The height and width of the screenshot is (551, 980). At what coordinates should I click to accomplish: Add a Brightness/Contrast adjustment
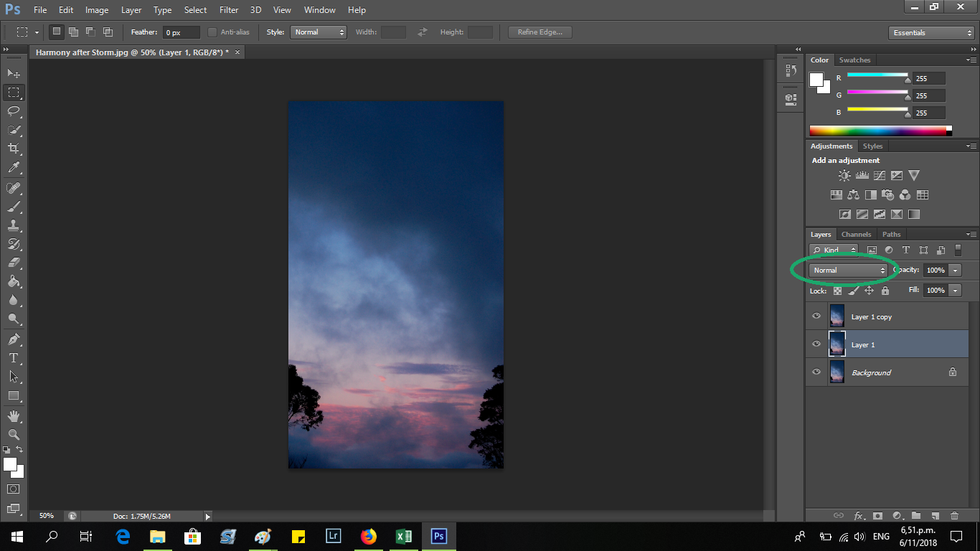[844, 175]
